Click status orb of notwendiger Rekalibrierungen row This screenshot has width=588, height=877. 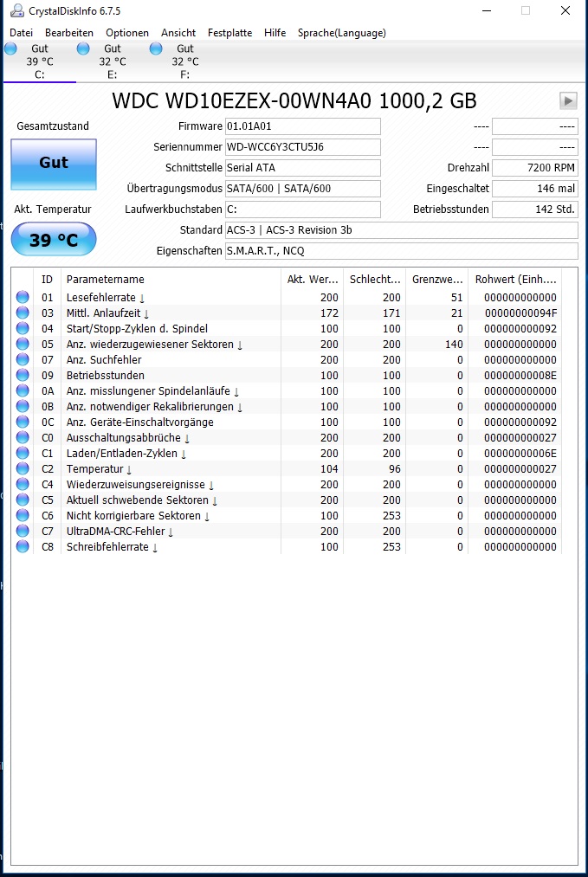(23, 407)
